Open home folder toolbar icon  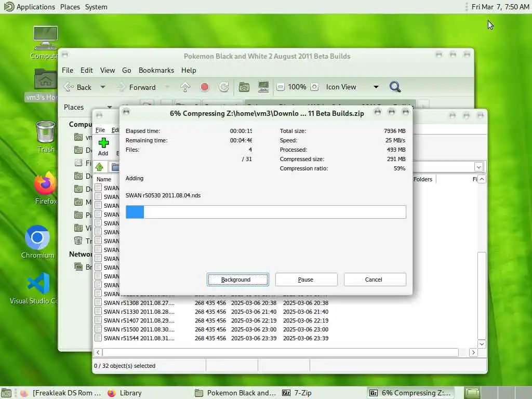244,87
